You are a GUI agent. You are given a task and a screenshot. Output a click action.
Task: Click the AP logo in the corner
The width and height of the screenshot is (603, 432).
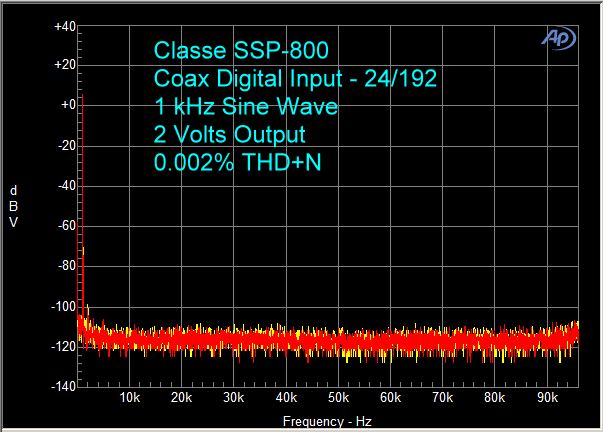tap(559, 37)
